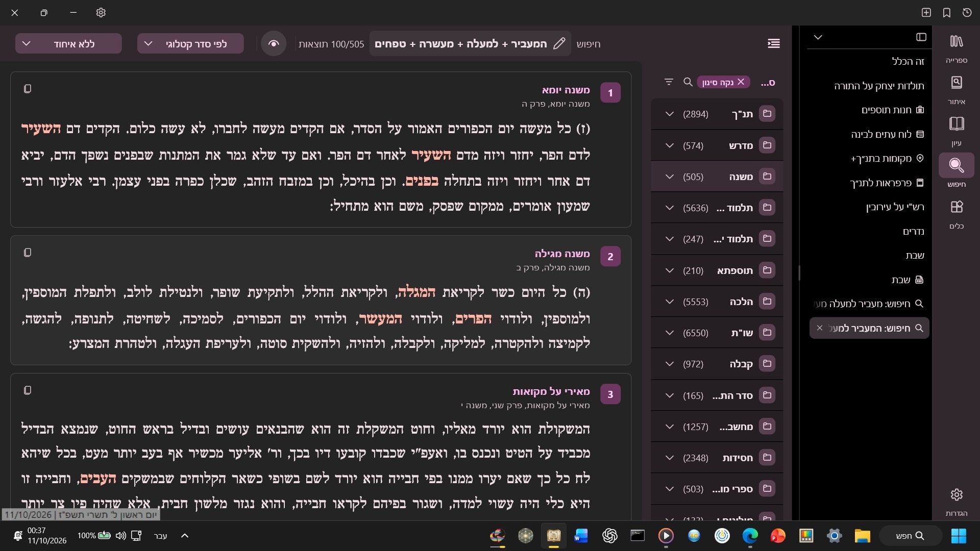Open the לפי סדר קטלוגי sort dropdown

point(190,44)
